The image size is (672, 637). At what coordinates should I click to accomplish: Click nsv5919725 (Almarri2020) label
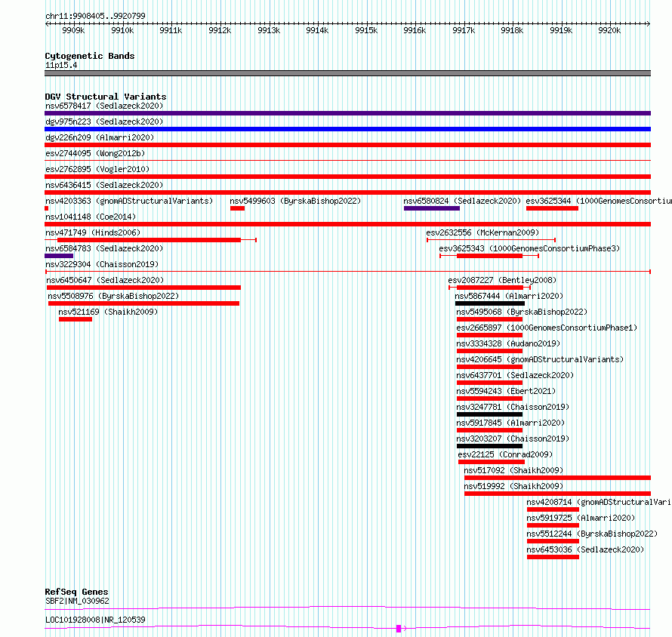581,518
